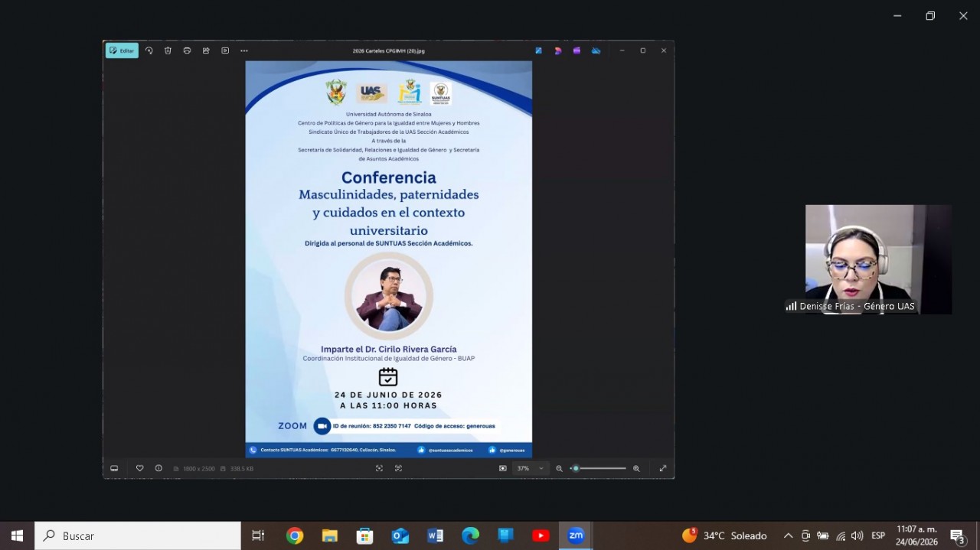The image size is (980, 550).
Task: Mark image as favorite with heart icon
Action: click(139, 468)
